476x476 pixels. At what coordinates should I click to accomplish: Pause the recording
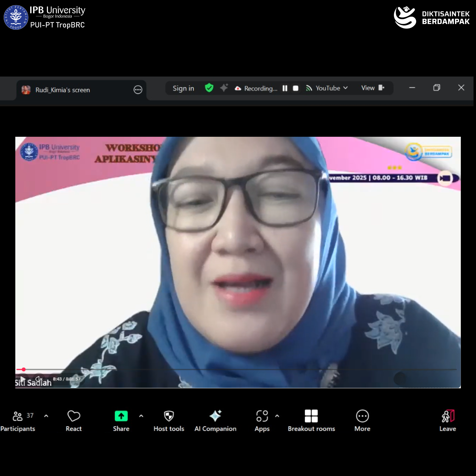pyautogui.click(x=285, y=88)
